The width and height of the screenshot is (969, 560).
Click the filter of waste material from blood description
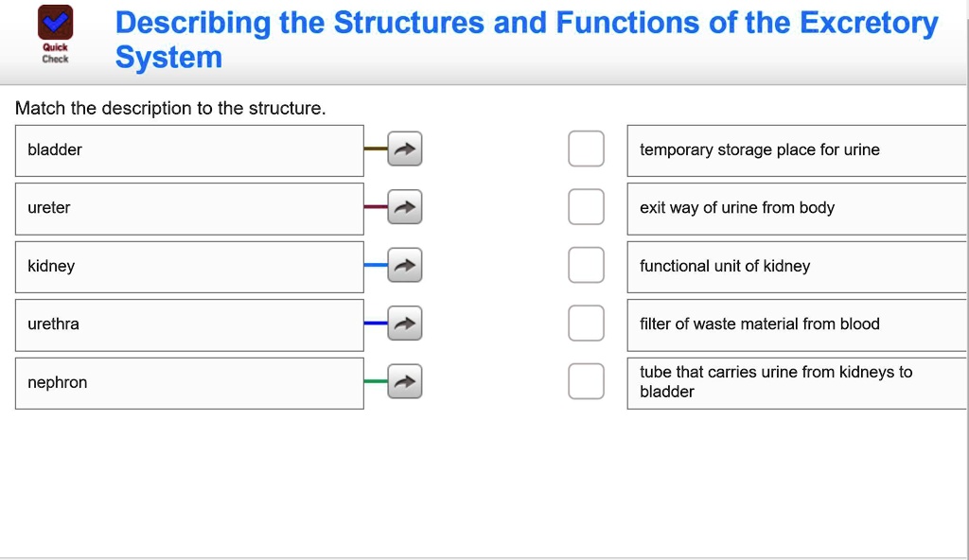[x=795, y=324]
